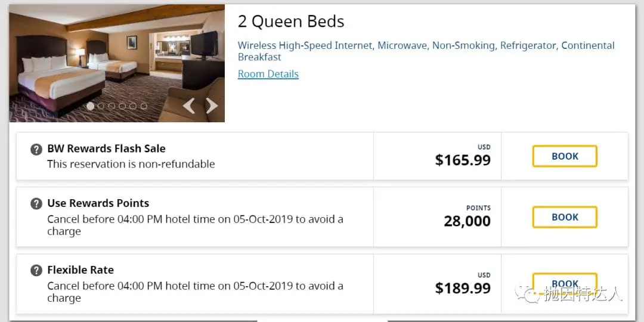Open the Room Details link
This screenshot has width=644, height=322.
pyautogui.click(x=268, y=74)
